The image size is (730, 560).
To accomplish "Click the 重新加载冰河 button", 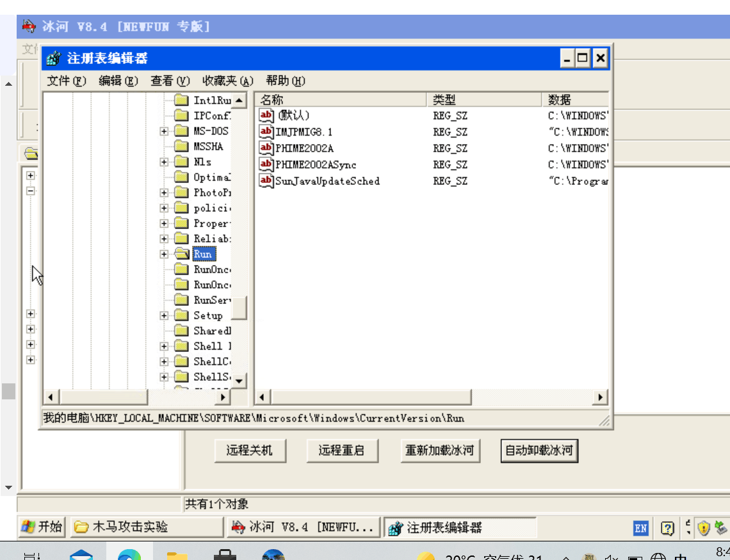I will 439,450.
